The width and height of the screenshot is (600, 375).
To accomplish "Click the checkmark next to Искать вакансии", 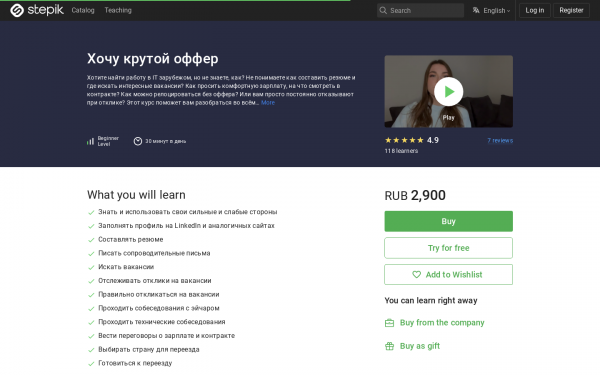I will [x=91, y=267].
